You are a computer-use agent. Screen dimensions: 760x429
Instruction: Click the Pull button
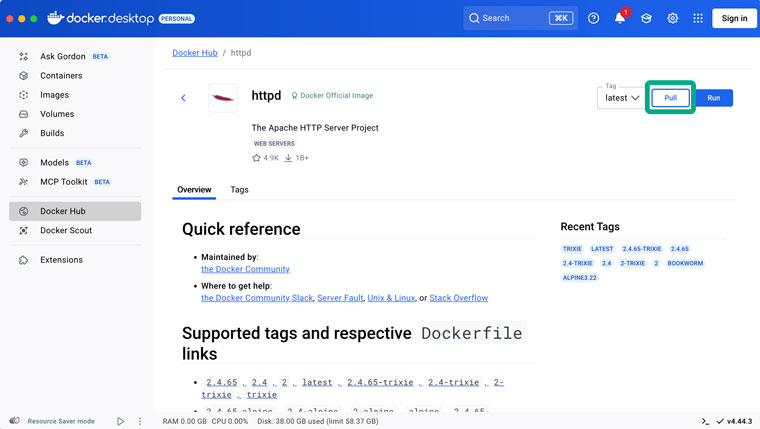(x=670, y=98)
